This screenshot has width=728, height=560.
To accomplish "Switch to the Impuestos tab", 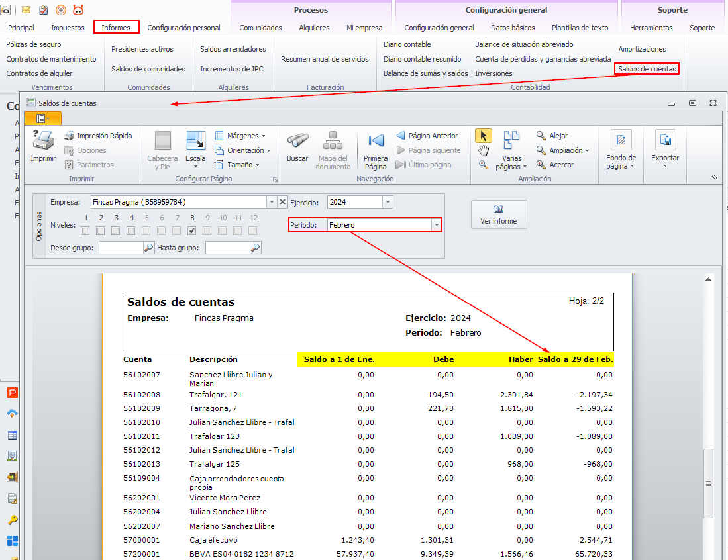I will point(68,28).
